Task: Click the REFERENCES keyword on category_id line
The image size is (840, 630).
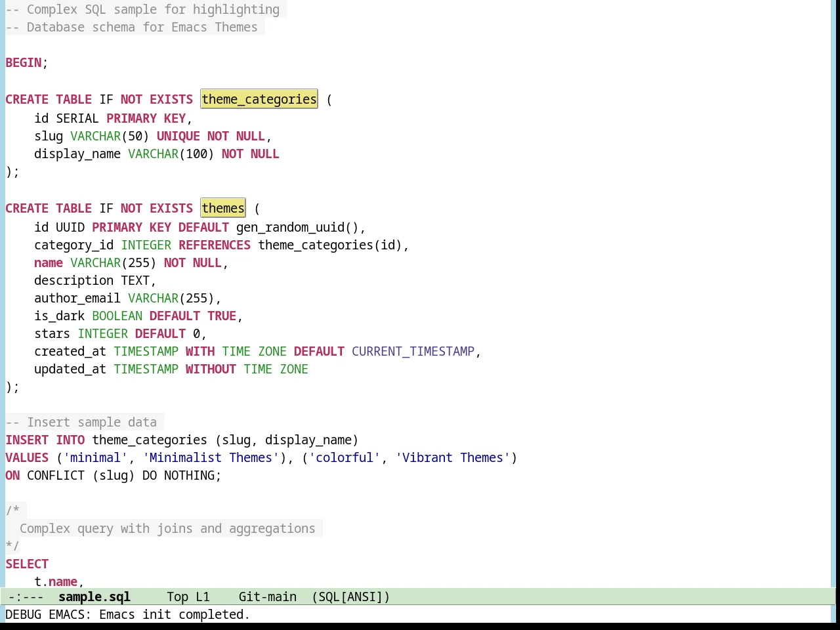Action: pyautogui.click(x=215, y=245)
